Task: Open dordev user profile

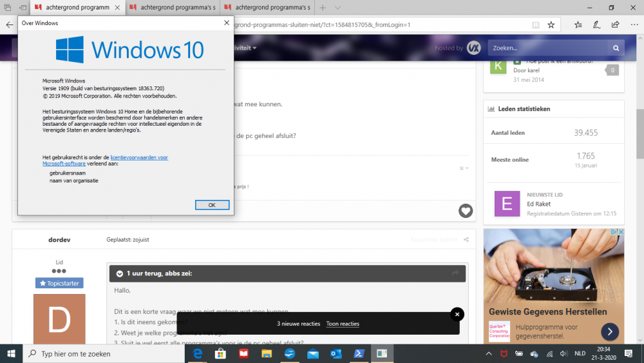Action: click(x=59, y=240)
